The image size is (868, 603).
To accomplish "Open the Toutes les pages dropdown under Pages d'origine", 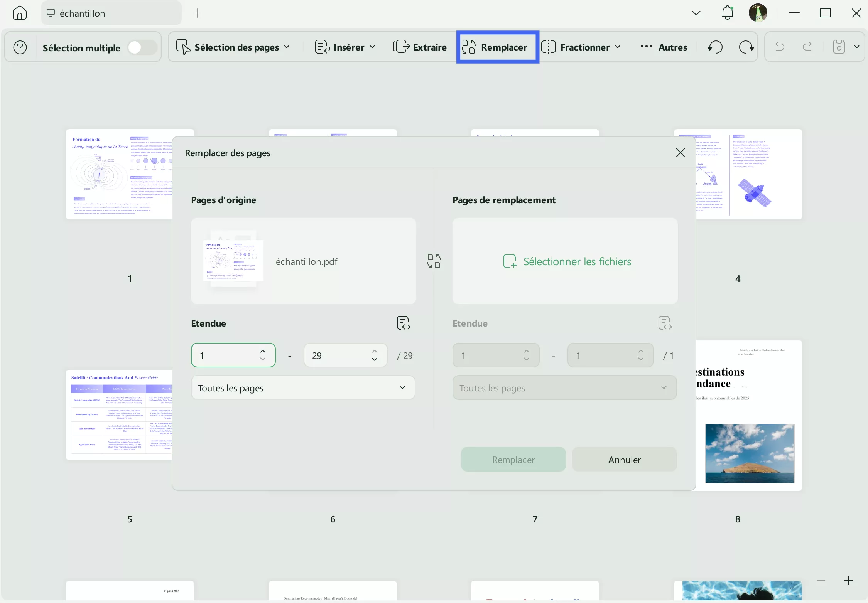I will (x=303, y=388).
